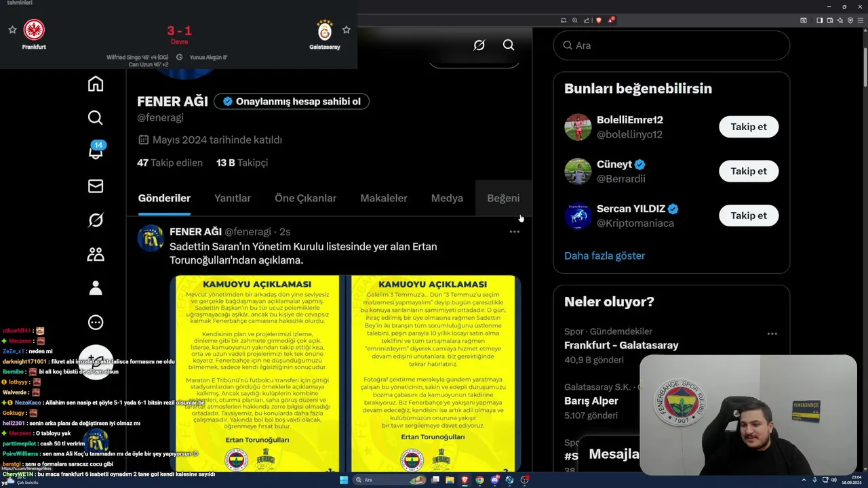Open Explore via sidebar magnifier icon
Screen dimensions: 868x488
click(96, 118)
